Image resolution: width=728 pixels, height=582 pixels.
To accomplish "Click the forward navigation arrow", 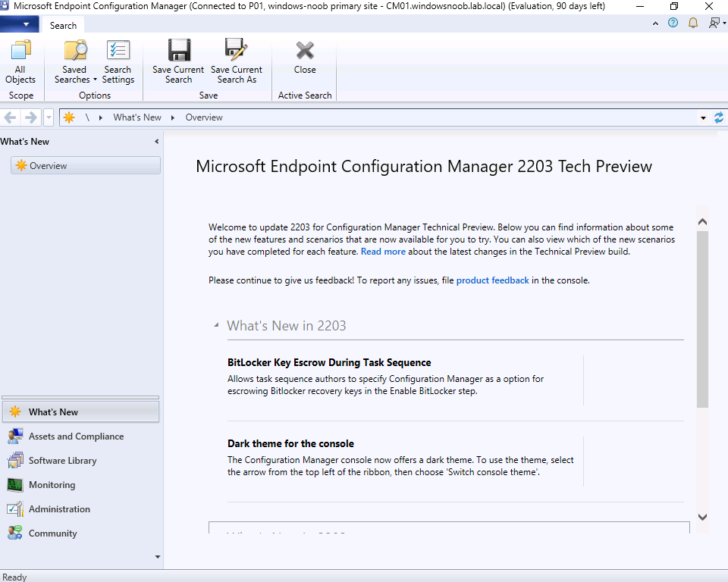I will pyautogui.click(x=30, y=117).
